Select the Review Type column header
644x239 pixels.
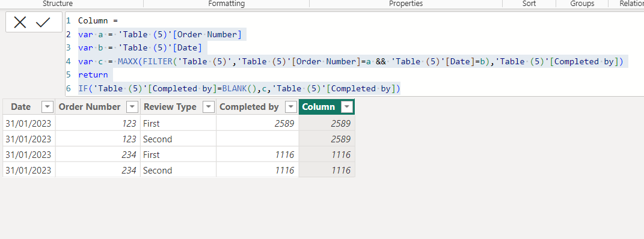click(170, 107)
